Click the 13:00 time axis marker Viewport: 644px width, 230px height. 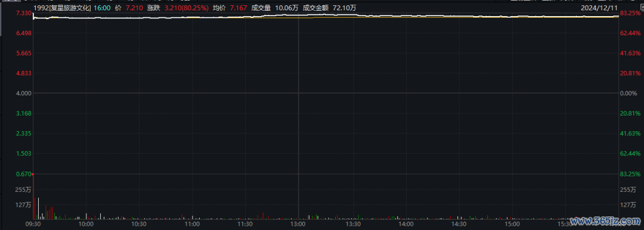[x=298, y=224]
